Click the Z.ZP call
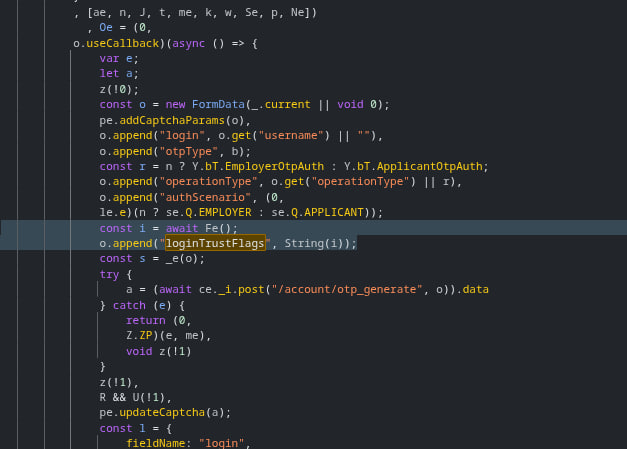 point(139,335)
